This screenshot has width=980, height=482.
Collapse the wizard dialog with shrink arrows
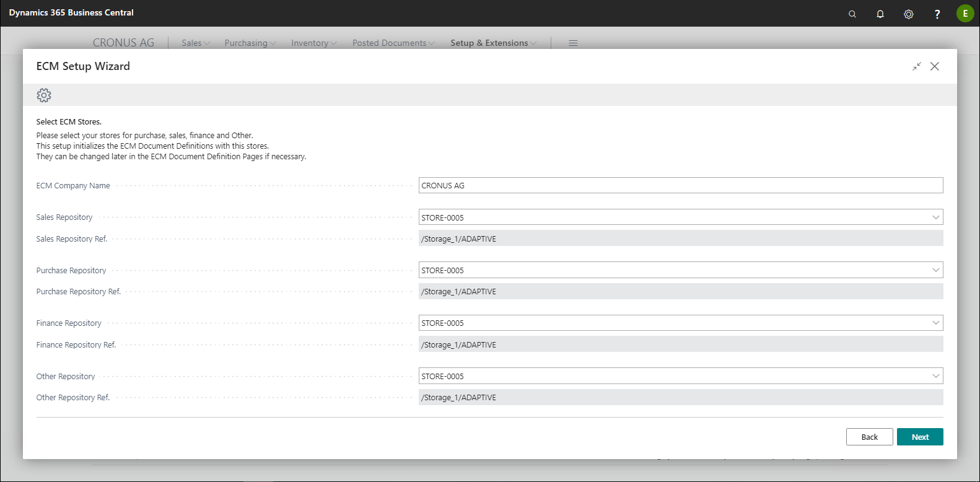tap(917, 66)
